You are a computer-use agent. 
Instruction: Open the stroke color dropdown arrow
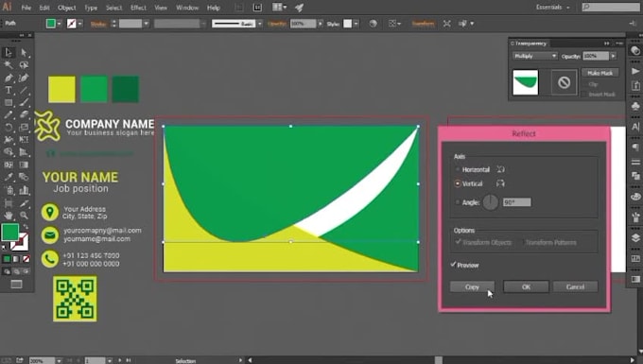pos(80,24)
